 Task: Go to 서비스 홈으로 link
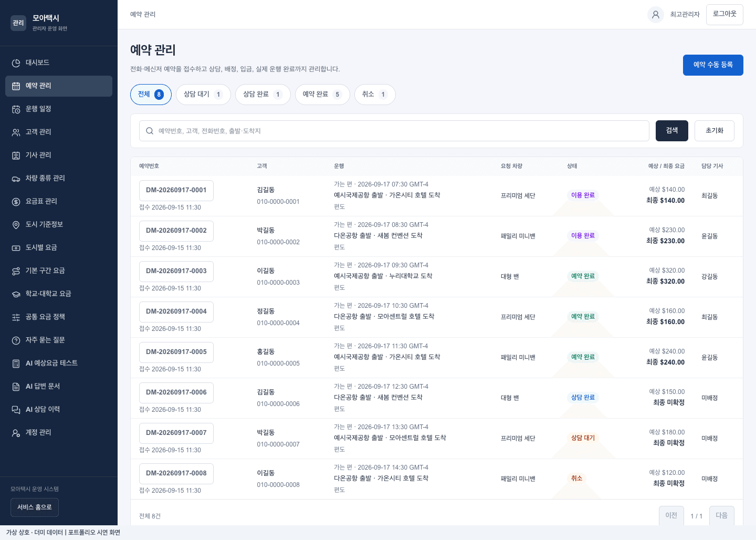[x=35, y=507]
